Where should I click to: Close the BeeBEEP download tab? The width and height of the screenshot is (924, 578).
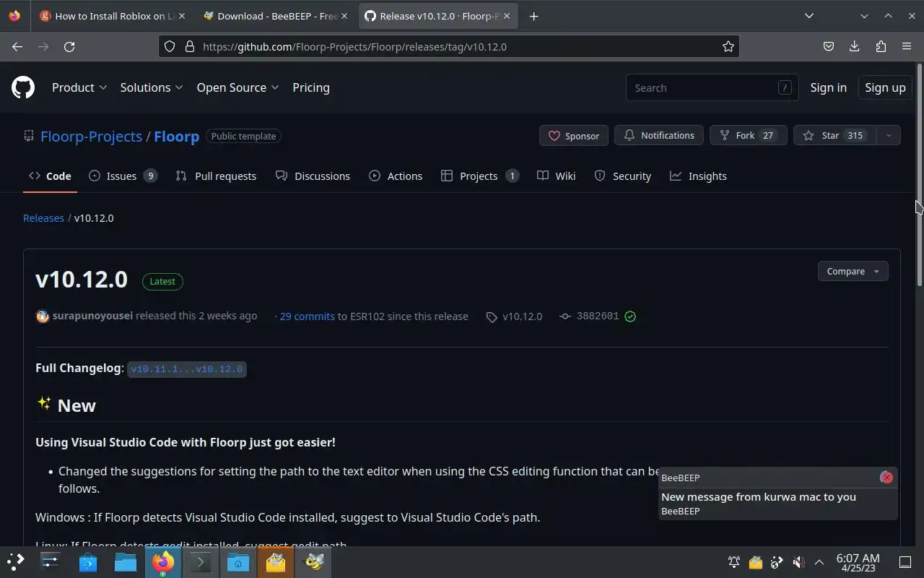(344, 16)
